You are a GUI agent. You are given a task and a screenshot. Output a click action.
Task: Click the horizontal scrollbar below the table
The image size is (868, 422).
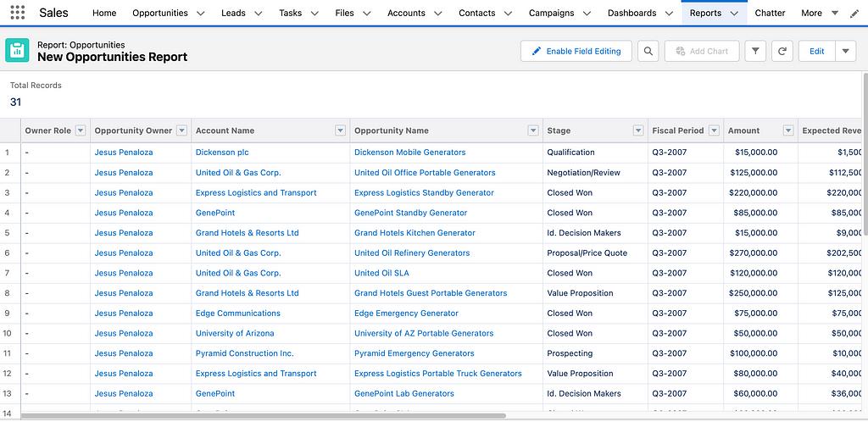pyautogui.click(x=263, y=416)
